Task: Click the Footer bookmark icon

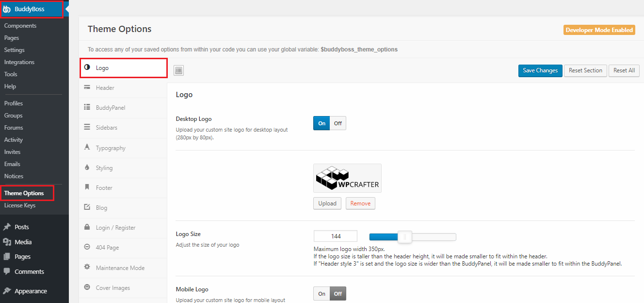Action: [x=87, y=187]
